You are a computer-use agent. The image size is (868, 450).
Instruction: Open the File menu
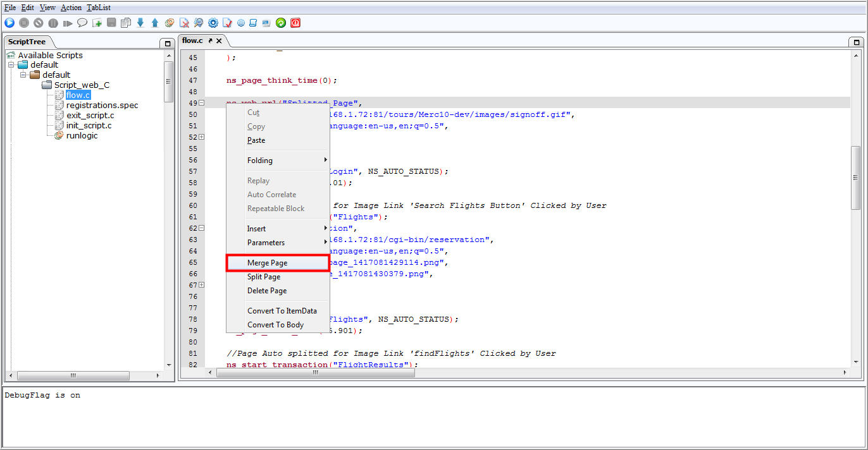11,8
